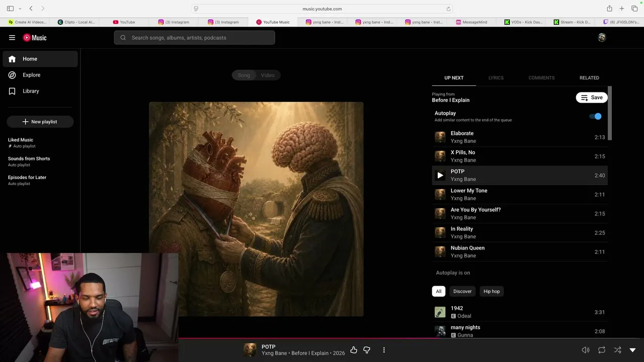Go to Home in the sidebar
The width and height of the screenshot is (644, 362).
tap(40, 59)
